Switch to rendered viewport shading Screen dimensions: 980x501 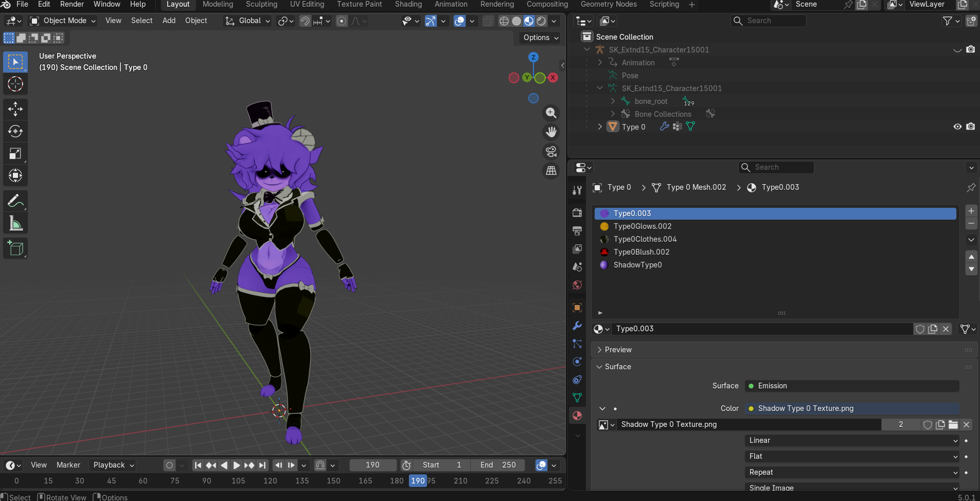click(541, 21)
